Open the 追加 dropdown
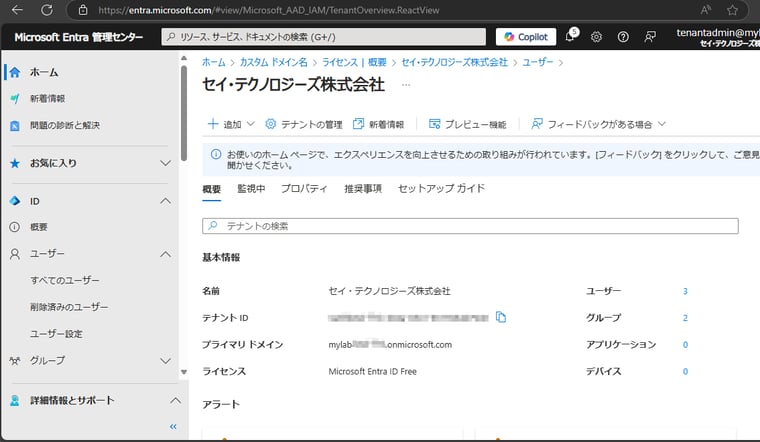760x442 pixels. [231, 124]
